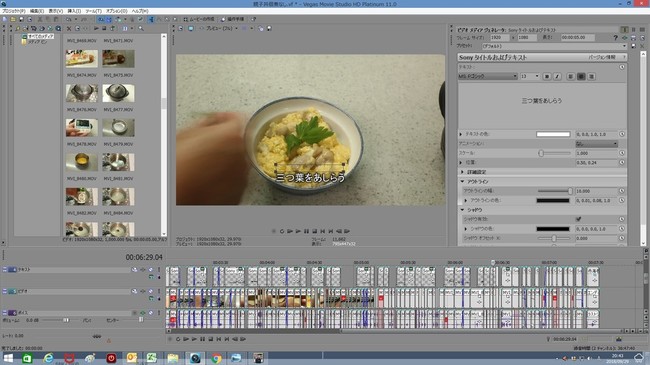Open media search magnifier icon
The width and height of the screenshot is (650, 365).
click(141, 29)
